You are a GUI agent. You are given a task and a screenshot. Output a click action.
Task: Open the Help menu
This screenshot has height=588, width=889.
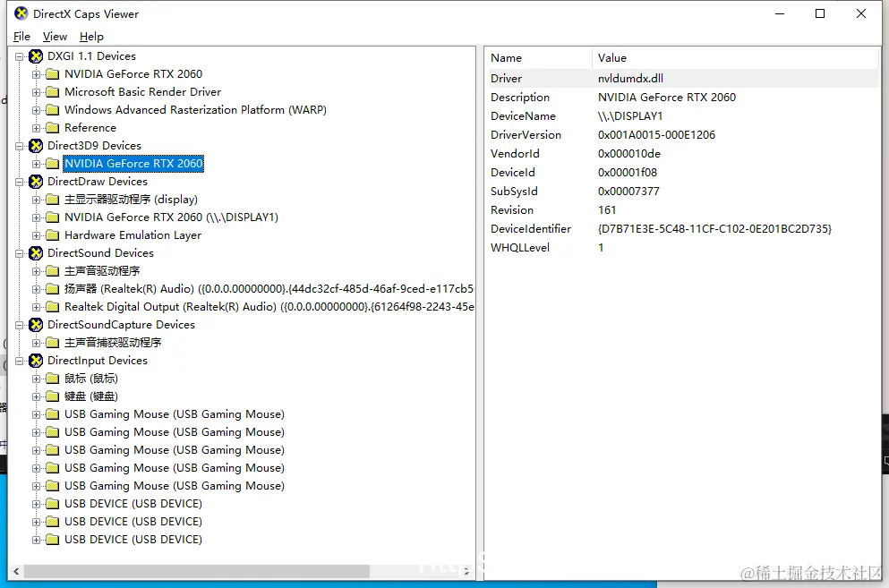[91, 37]
